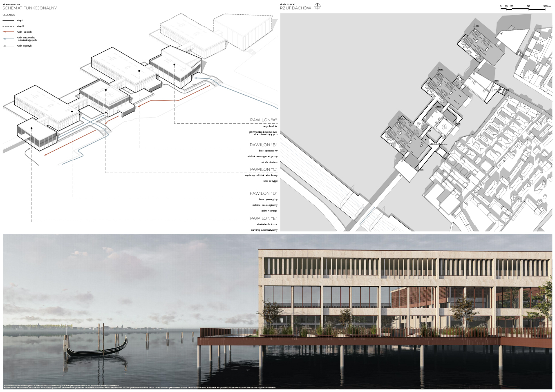This screenshot has width=555, height=392.
Task: Click the 'RZUT DACHÓW' title
Action: (x=295, y=8)
